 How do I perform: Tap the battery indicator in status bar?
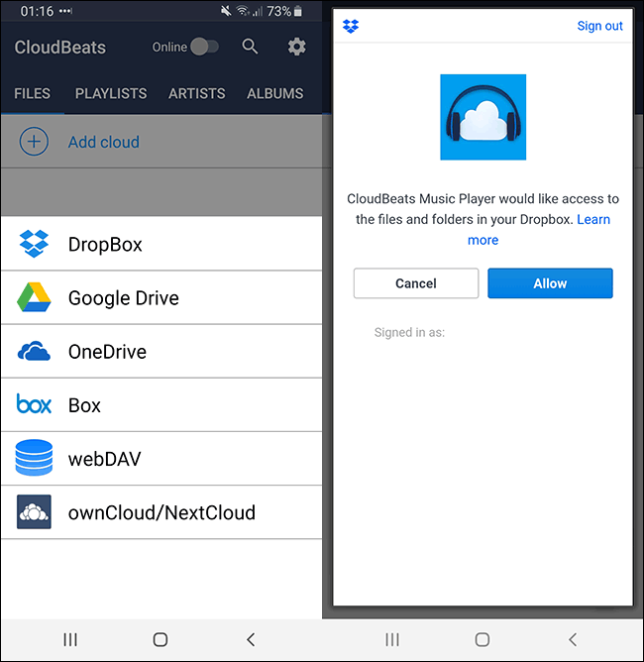click(x=298, y=11)
